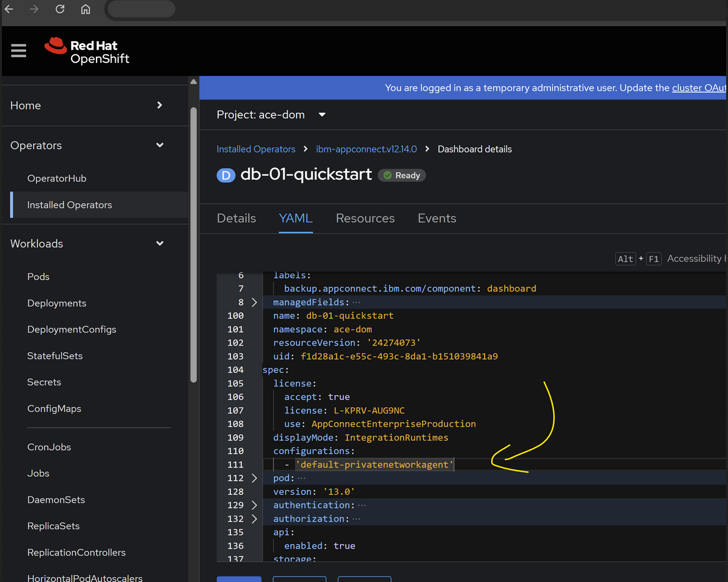This screenshot has width=728, height=582.
Task: Open Deployments under Workloads
Action: point(57,303)
